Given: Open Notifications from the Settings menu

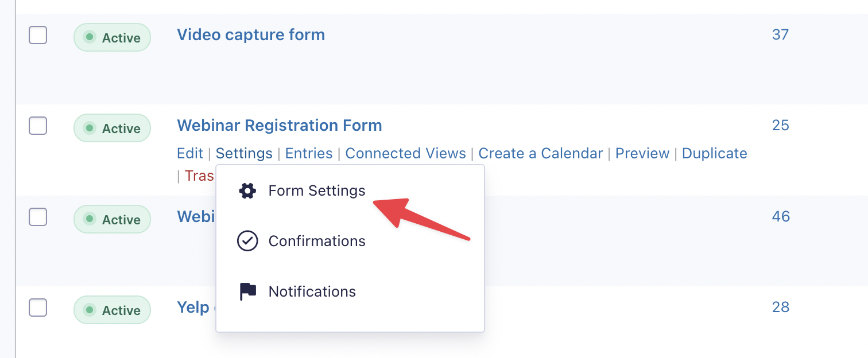Looking at the screenshot, I should click(x=312, y=291).
